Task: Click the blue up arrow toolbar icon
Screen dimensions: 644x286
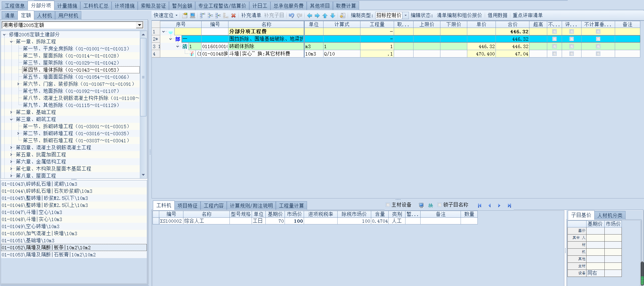Action: tap(325, 15)
